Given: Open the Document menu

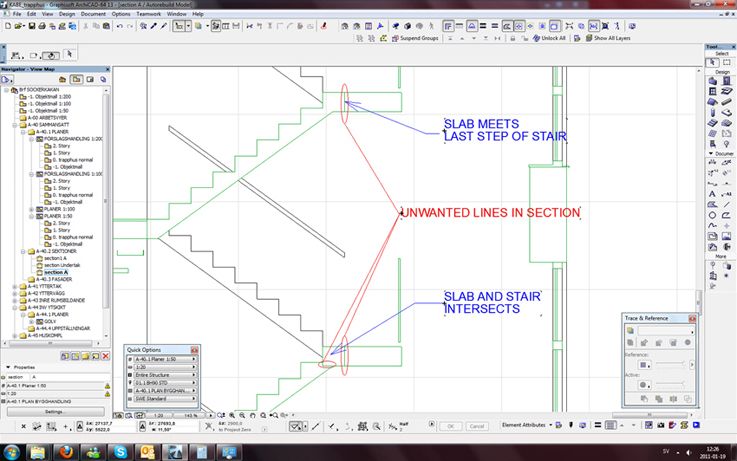Looking at the screenshot, I should [x=93, y=14].
